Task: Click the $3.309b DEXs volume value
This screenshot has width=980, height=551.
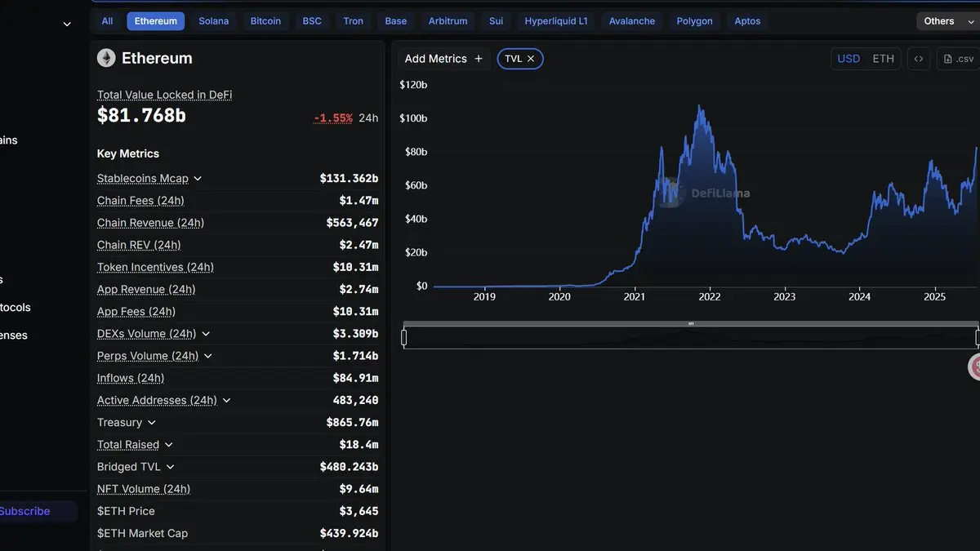Action: pos(355,334)
